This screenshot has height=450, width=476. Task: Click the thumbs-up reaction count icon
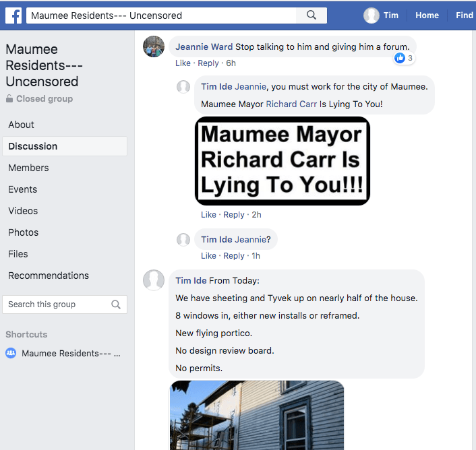(400, 58)
